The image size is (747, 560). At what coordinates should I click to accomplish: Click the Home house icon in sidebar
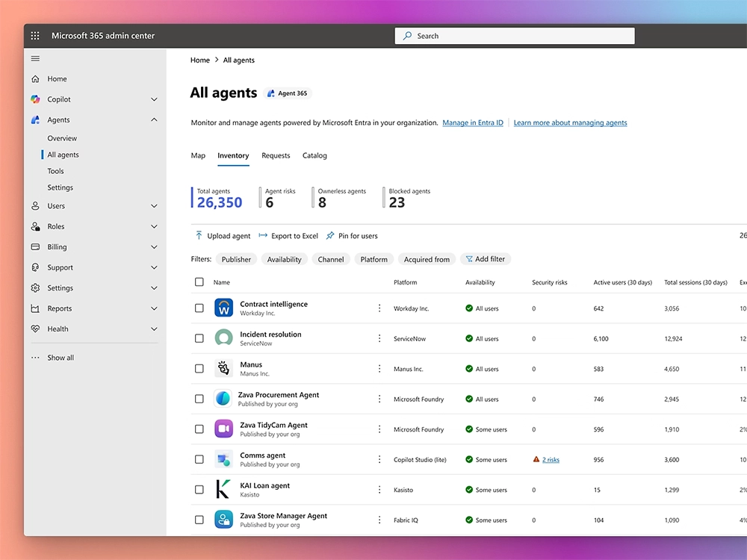coord(35,79)
